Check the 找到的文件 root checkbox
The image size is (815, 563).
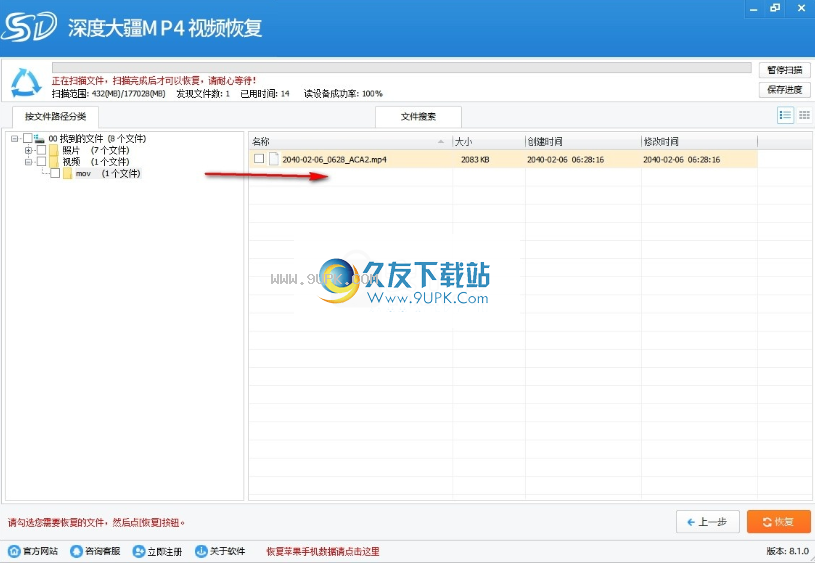(28, 138)
